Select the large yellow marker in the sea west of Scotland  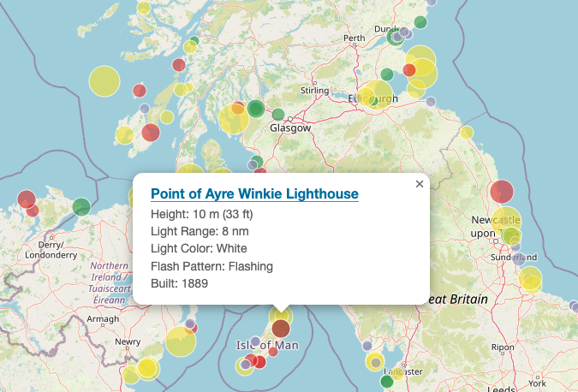pos(104,81)
